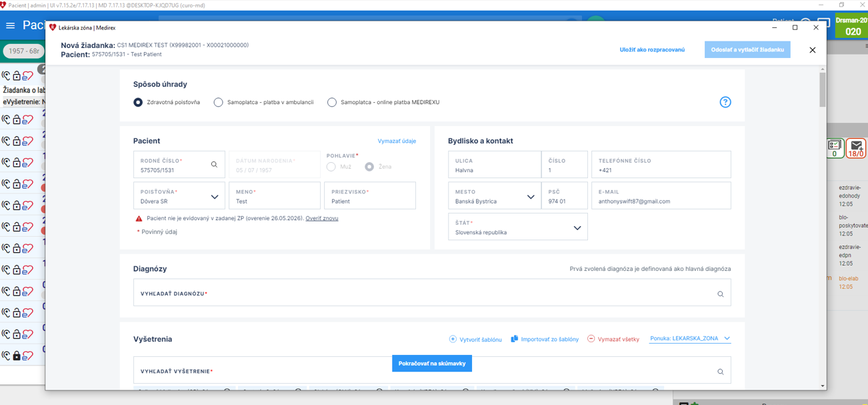868x405 pixels.
Task: Click Drsman 020 green badge
Action: tap(852, 27)
